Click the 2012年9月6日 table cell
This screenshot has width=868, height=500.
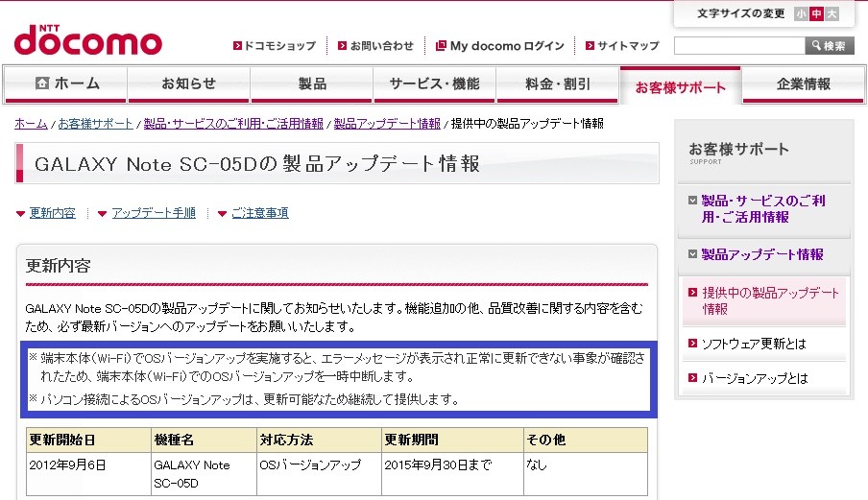click(88, 474)
